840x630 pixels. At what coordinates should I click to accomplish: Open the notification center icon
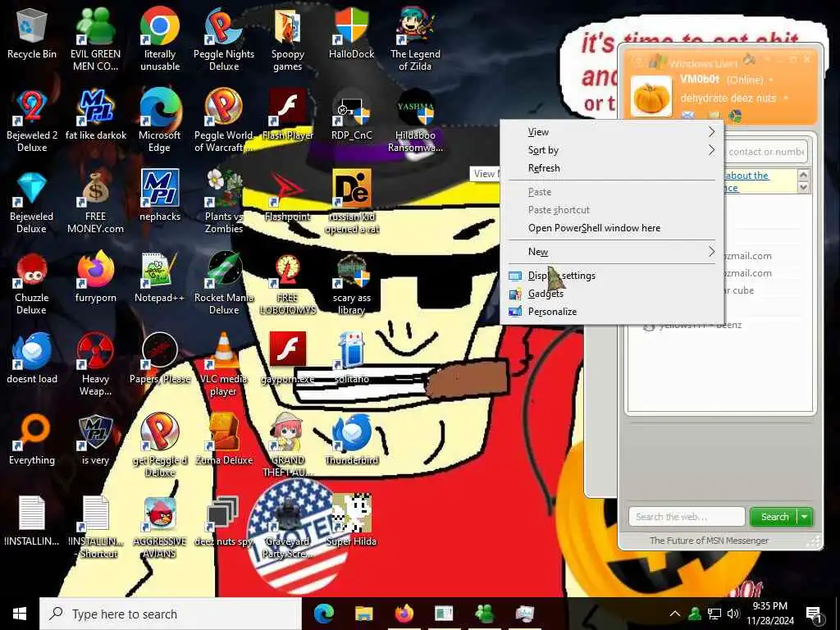click(x=814, y=614)
